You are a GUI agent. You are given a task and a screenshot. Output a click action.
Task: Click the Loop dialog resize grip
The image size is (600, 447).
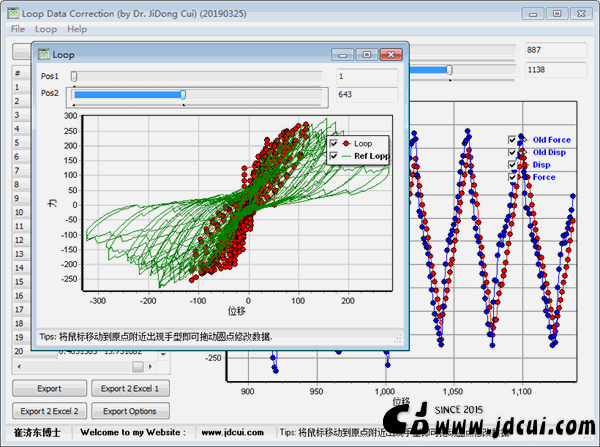[398, 339]
